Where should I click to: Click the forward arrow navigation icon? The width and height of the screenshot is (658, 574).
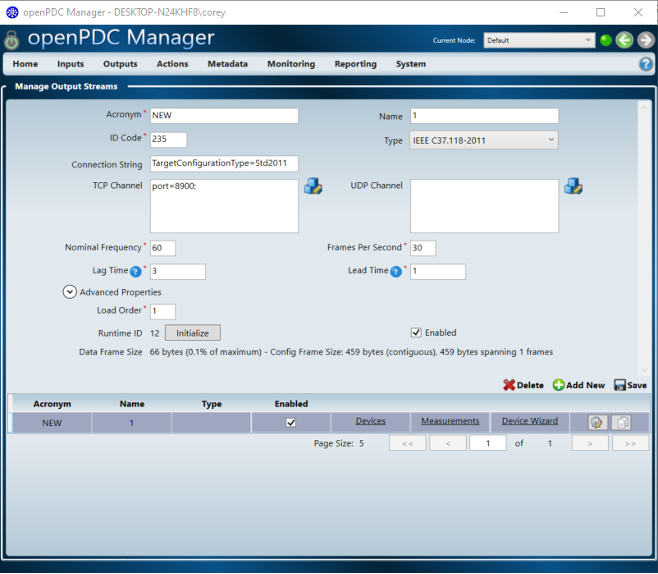click(x=645, y=40)
